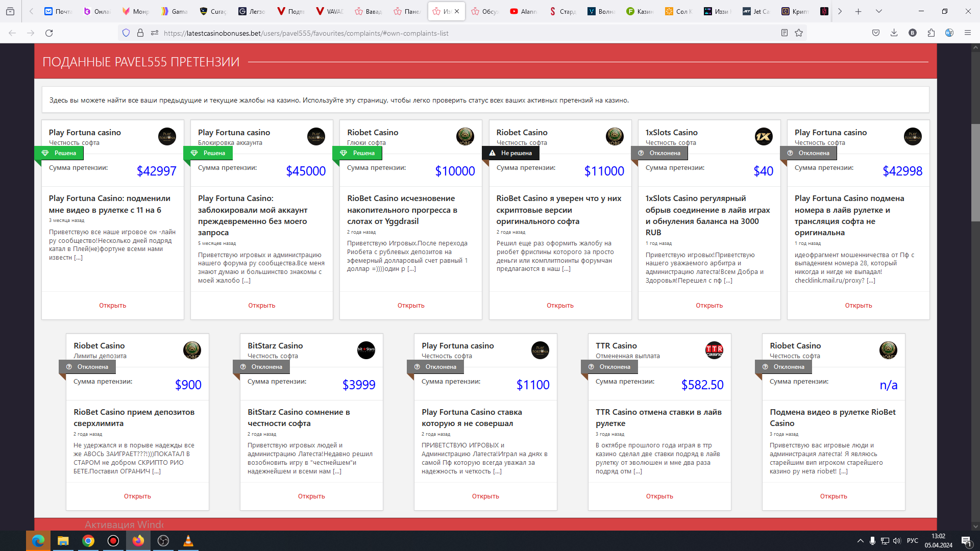Open the list all tabs dropdown
The image size is (980, 551).
pos(879,11)
